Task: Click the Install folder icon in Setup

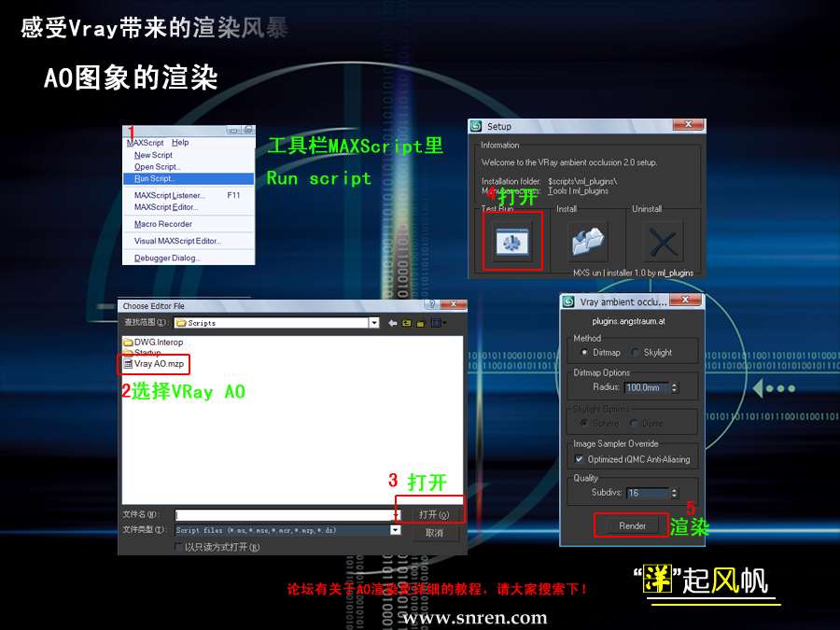Action: coord(588,242)
